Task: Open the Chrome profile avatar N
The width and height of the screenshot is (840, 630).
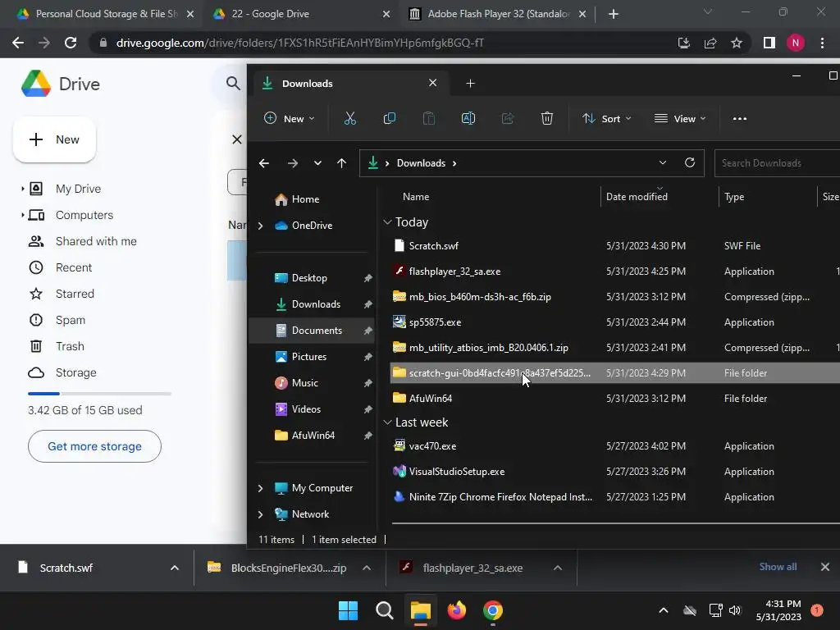Action: click(x=796, y=43)
